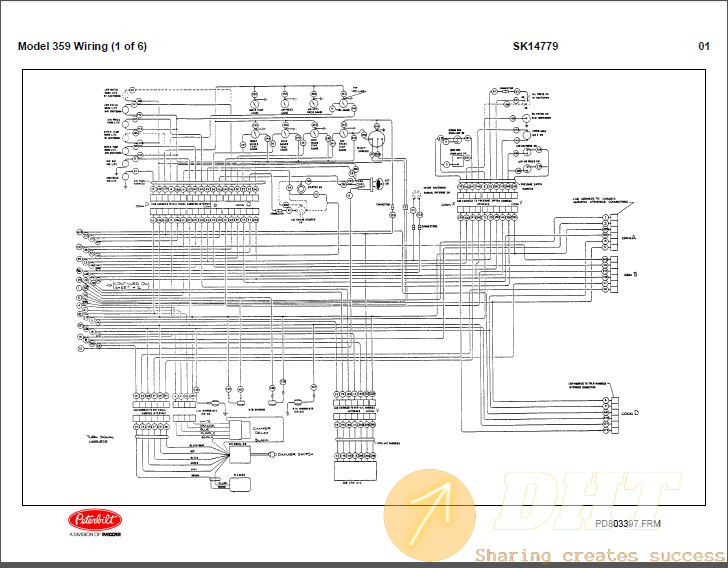The width and height of the screenshot is (728, 568).
Task: Click the "Model 359 Wiring (1 of 6)" title
Action: pos(82,46)
